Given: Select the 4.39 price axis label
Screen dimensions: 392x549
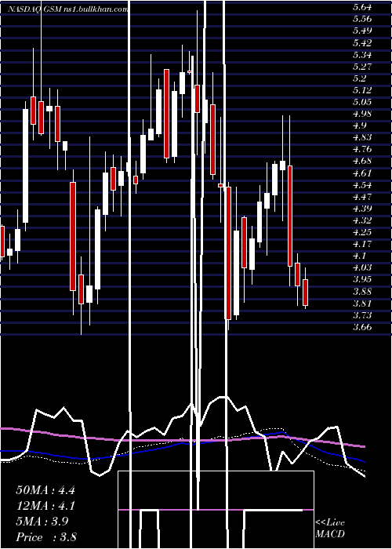Looking at the screenshot, I should pyautogui.click(x=362, y=209).
